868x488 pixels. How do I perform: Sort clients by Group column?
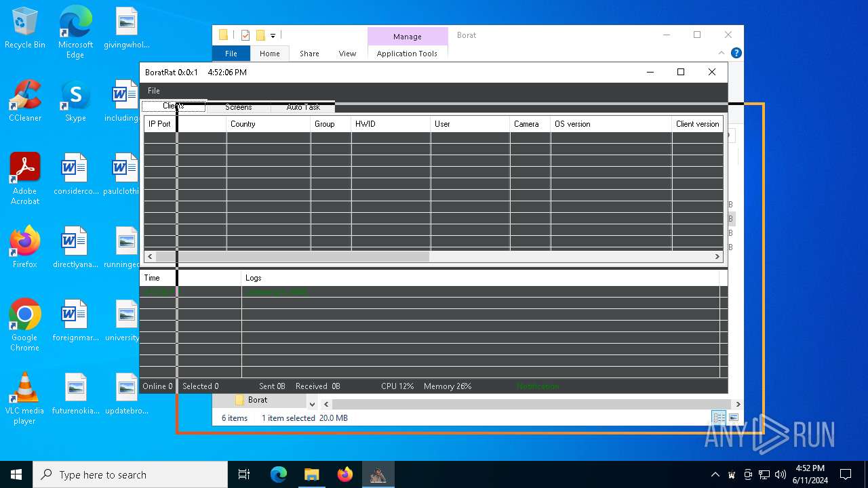coord(331,124)
